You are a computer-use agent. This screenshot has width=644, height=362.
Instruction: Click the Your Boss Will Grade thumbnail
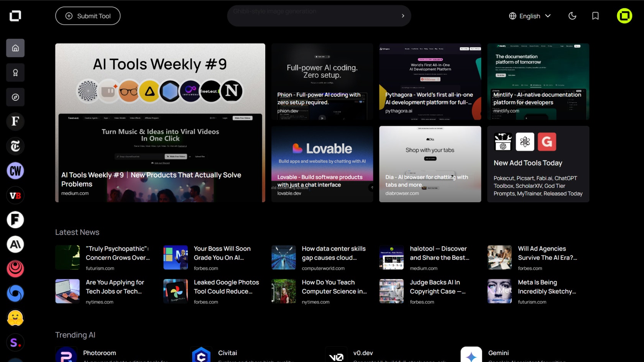(176, 257)
